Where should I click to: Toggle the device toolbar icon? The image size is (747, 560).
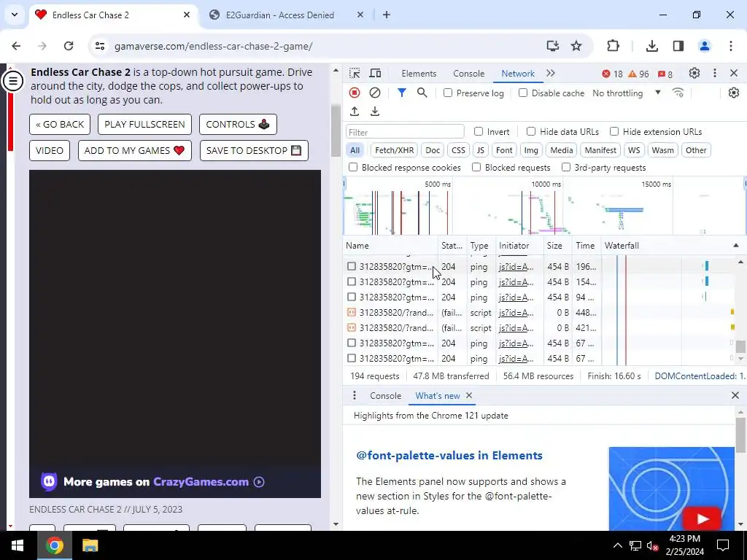pos(376,74)
